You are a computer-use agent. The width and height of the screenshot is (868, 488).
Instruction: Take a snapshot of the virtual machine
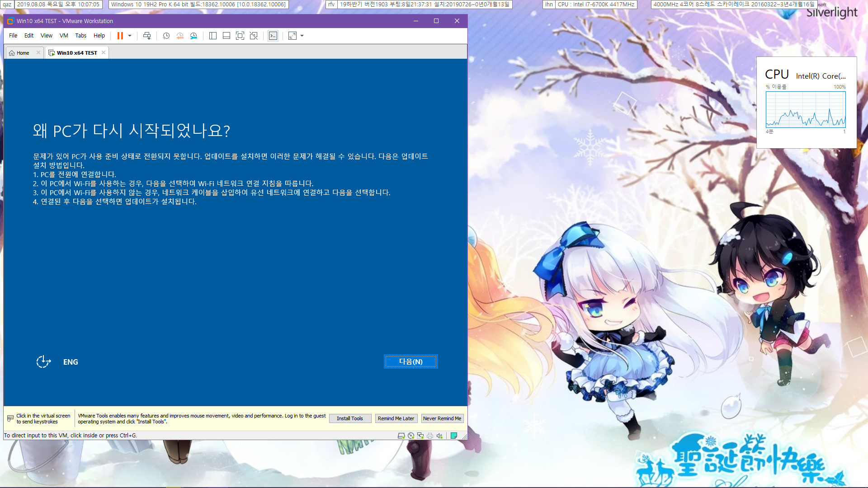(166, 36)
